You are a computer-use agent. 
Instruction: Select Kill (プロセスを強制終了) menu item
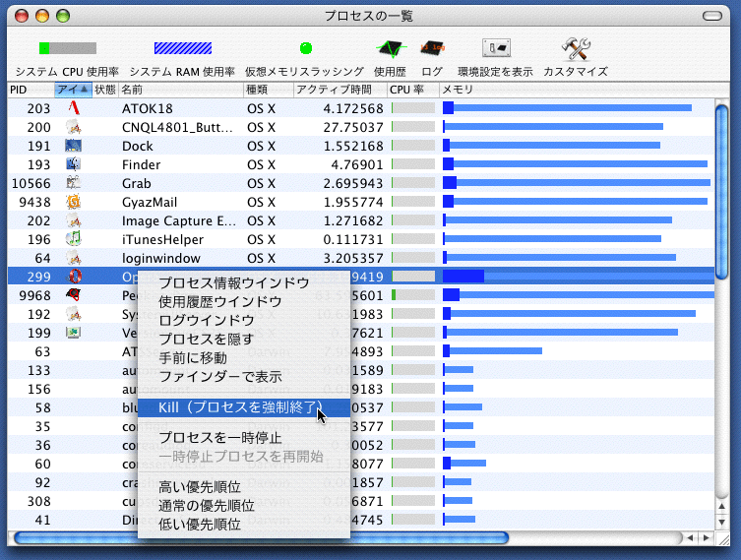(x=244, y=407)
